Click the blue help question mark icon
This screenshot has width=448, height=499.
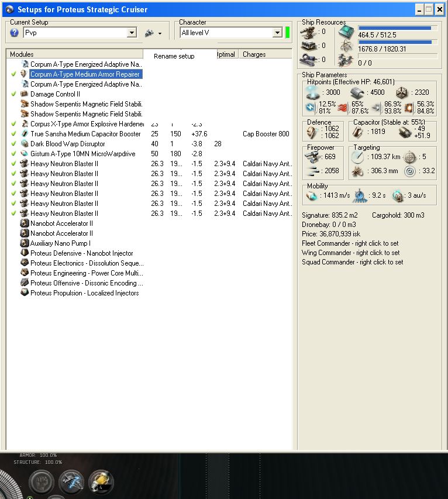point(14,32)
